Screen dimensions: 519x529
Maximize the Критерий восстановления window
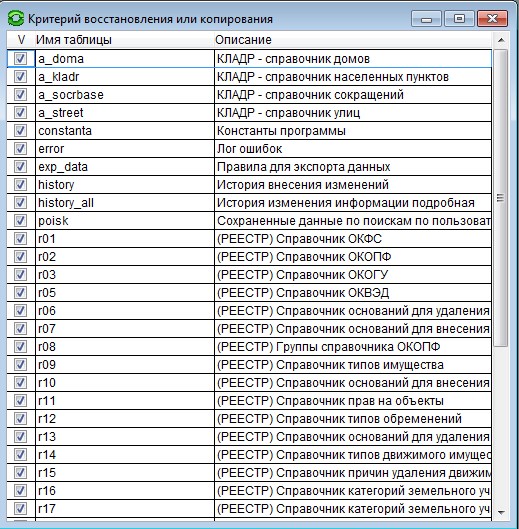click(459, 19)
